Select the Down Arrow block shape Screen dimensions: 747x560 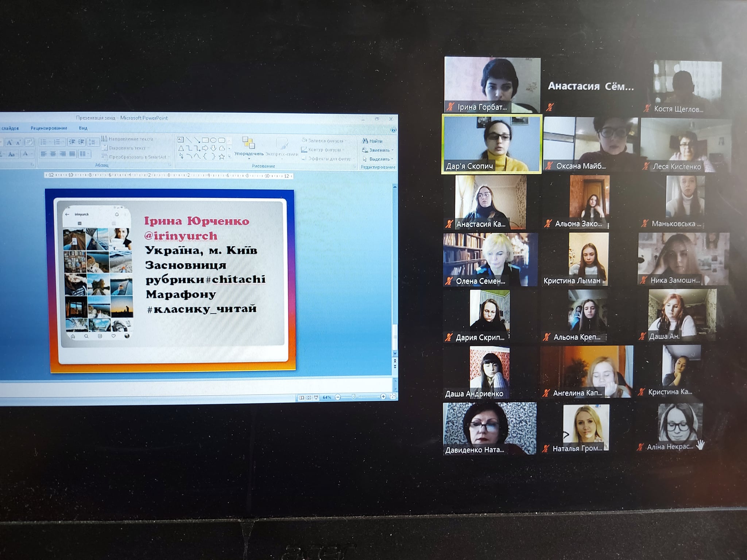[x=213, y=148]
